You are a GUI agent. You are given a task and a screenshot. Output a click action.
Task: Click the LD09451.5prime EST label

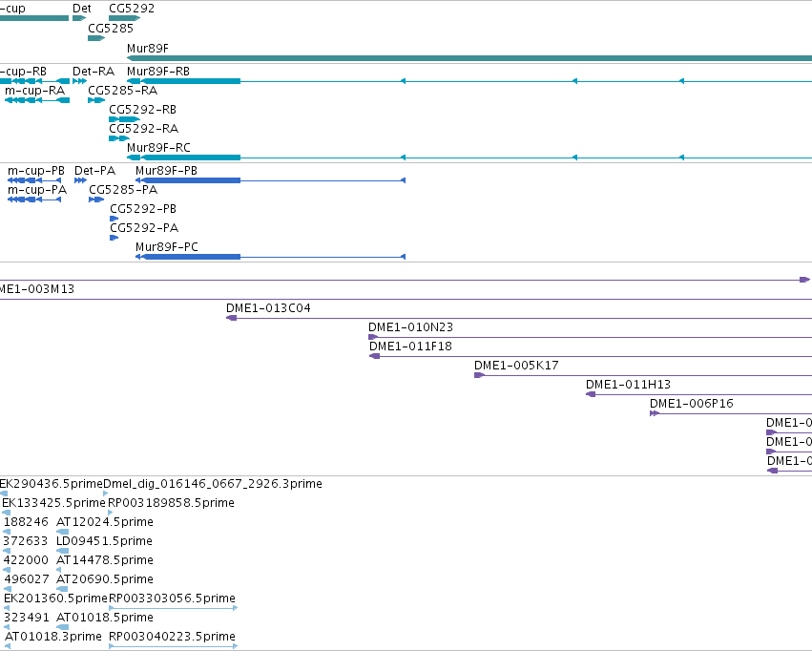click(x=104, y=540)
